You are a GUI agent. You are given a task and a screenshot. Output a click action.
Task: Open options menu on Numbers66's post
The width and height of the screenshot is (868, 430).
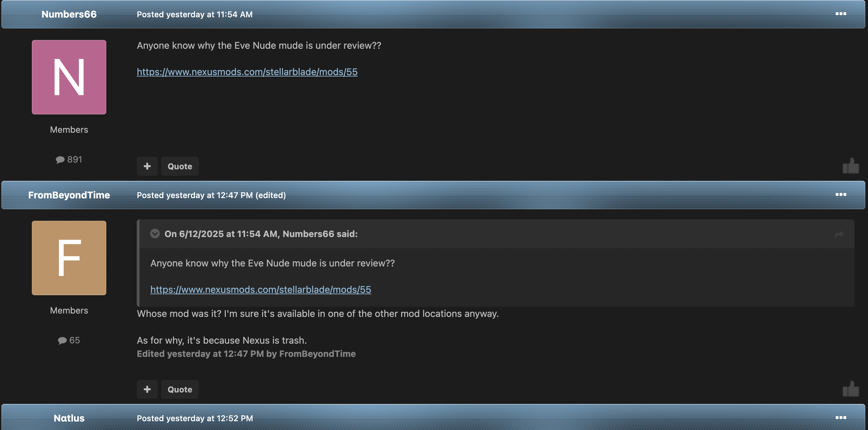[841, 14]
